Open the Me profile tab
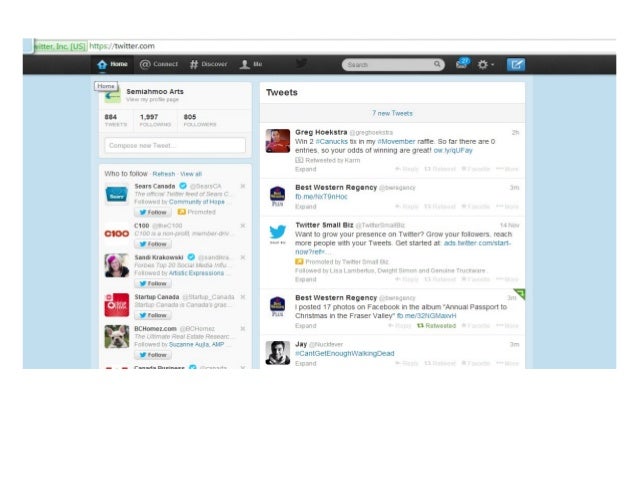This screenshot has width=638, height=479. tap(251, 64)
